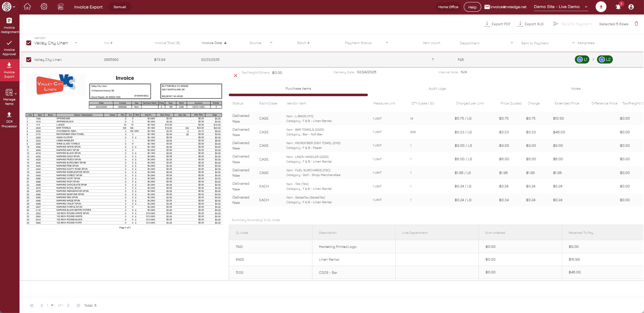Expand the Source filter dropdown
The height and width of the screenshot is (313, 644).
pos(271,43)
